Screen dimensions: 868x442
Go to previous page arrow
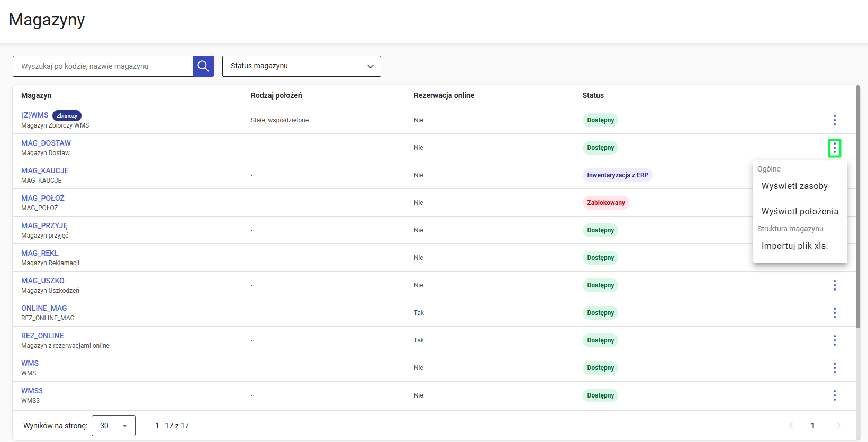point(791,426)
